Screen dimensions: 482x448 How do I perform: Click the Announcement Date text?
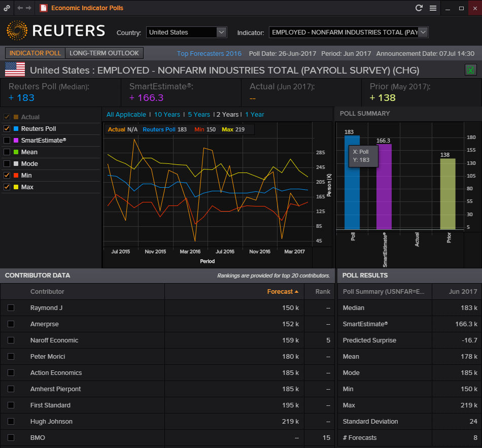pos(425,53)
